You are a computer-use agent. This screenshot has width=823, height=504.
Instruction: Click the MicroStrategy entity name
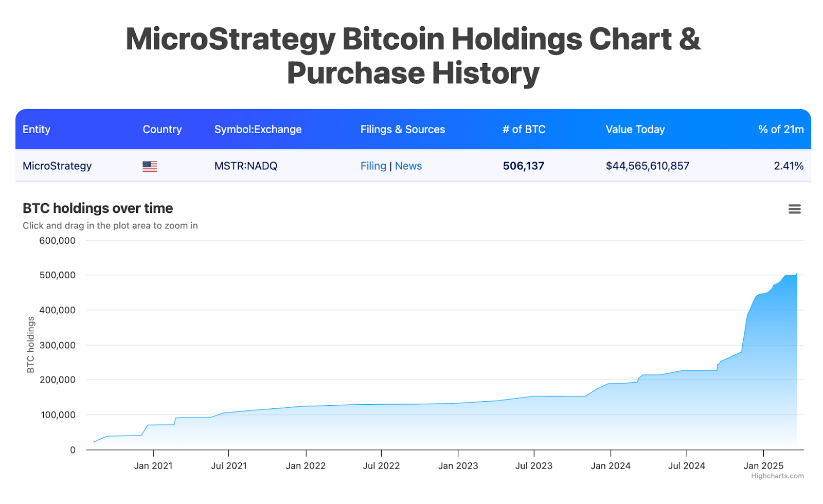(x=57, y=166)
